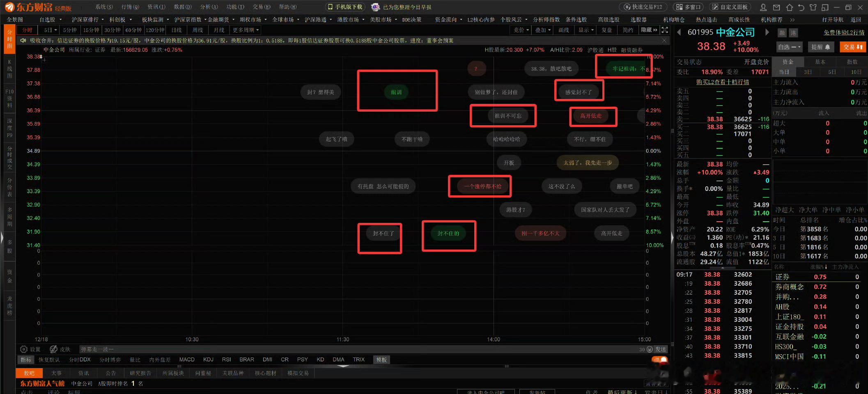Click the mascot morning report icon
The height and width of the screenshot is (394, 868).
(375, 7)
